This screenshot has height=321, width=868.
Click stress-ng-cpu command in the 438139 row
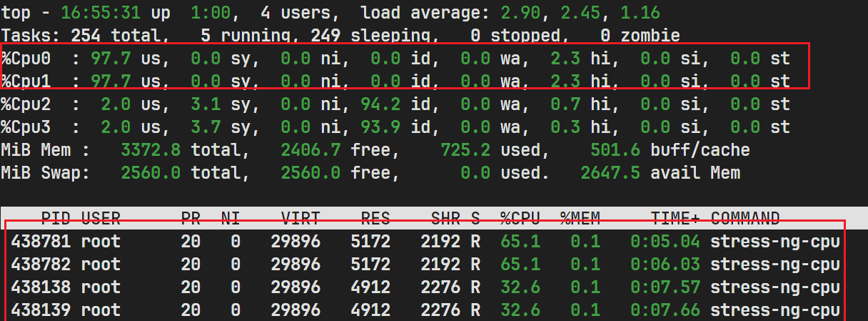[x=774, y=310]
